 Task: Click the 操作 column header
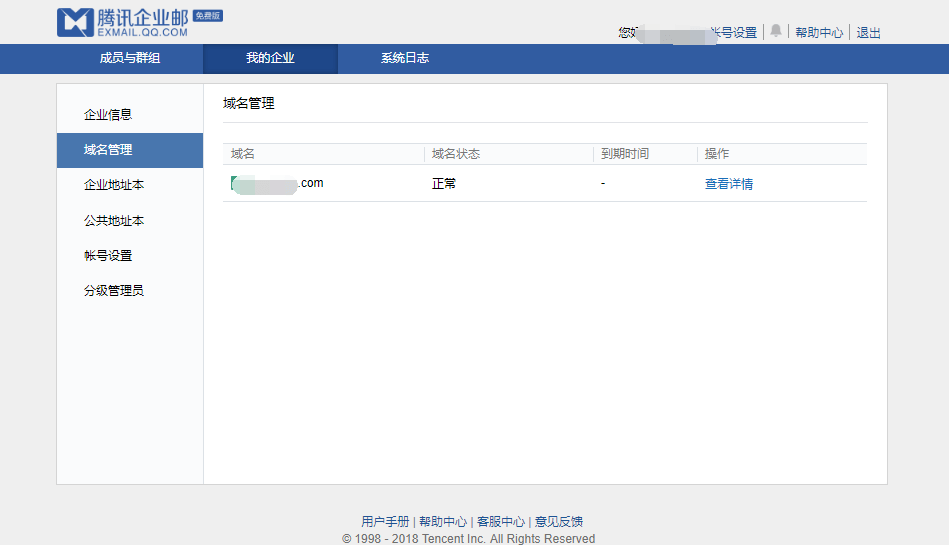[717, 154]
